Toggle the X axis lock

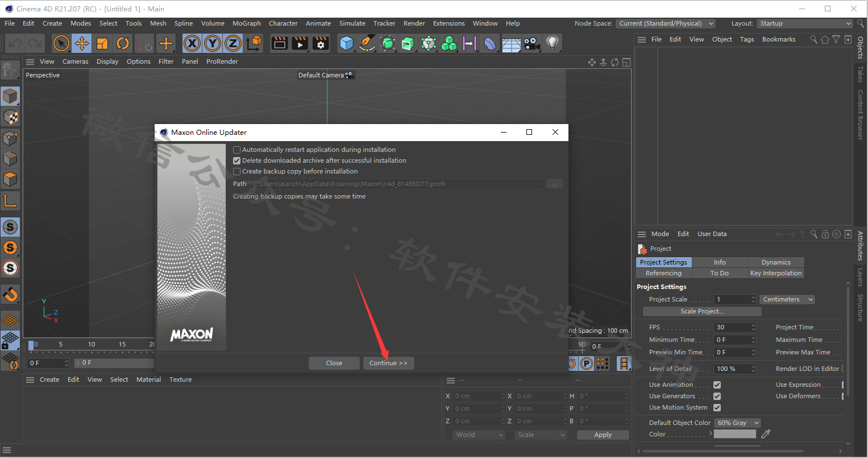click(x=192, y=43)
